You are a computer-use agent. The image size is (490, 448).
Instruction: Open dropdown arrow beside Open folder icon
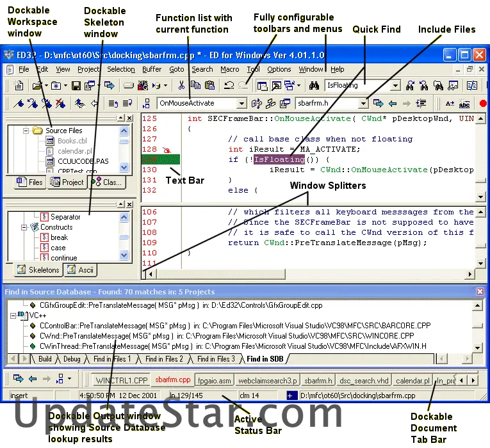(x=46, y=85)
